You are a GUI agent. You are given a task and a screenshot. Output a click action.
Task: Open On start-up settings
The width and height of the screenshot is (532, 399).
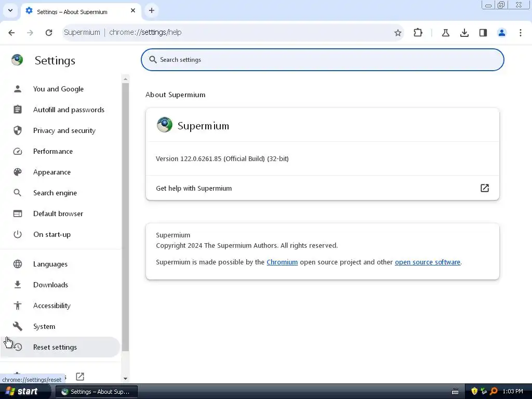pyautogui.click(x=60, y=234)
